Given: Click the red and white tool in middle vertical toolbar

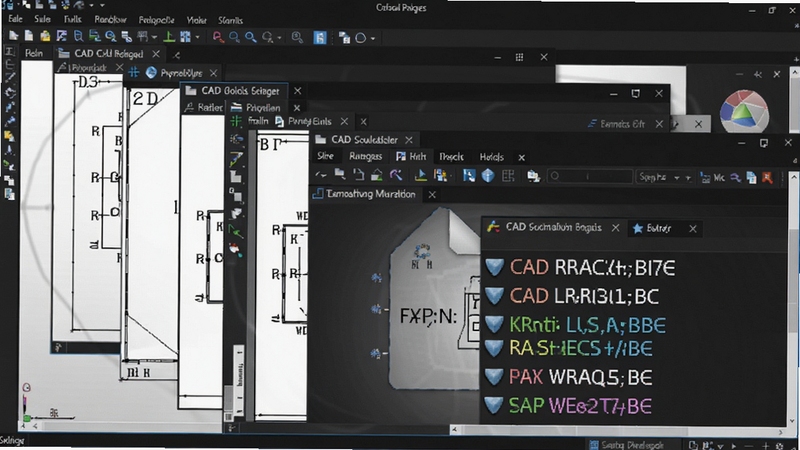Looking at the screenshot, I should 235,249.
